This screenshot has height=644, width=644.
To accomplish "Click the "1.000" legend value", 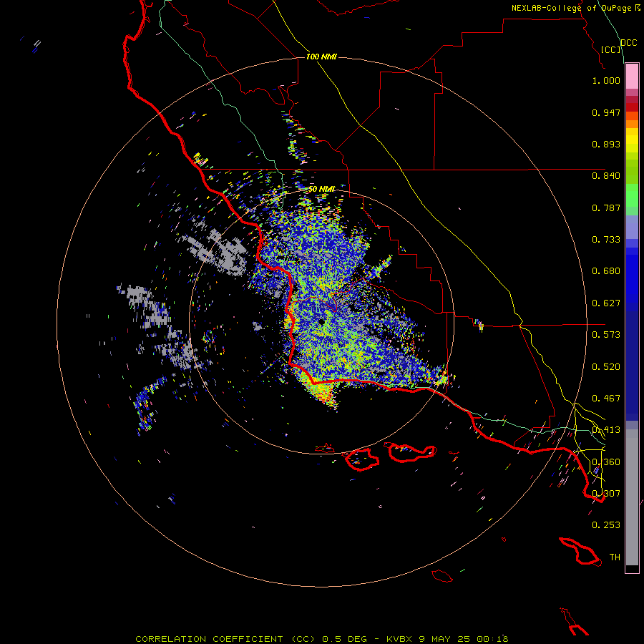I will pyautogui.click(x=606, y=80).
